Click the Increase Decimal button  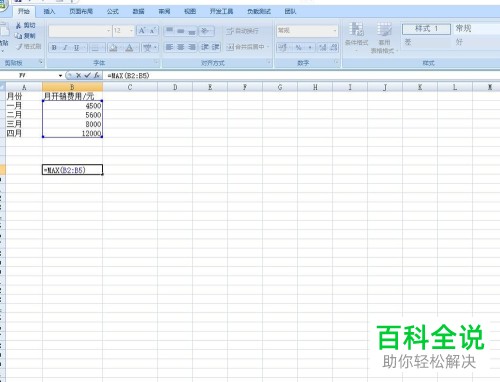click(x=322, y=48)
